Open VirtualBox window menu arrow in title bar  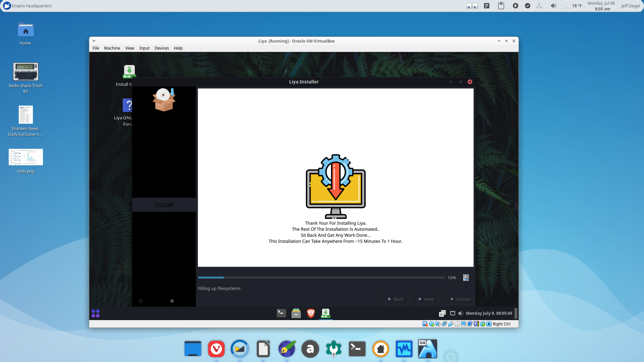point(94,41)
